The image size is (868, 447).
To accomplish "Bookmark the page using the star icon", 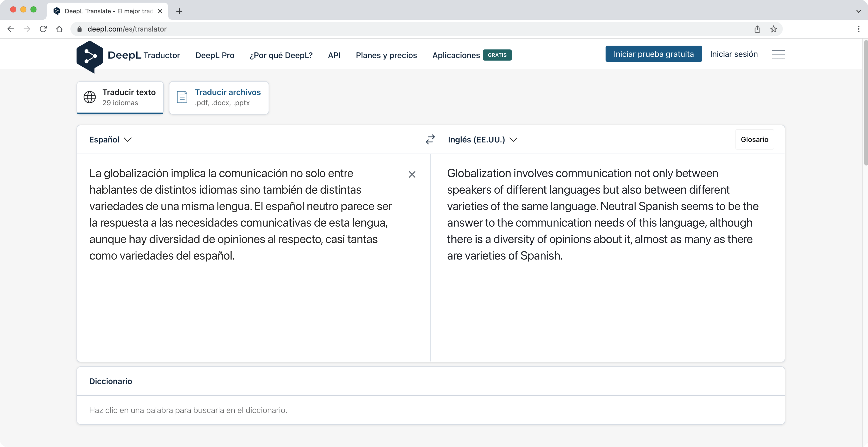I will pos(773,29).
